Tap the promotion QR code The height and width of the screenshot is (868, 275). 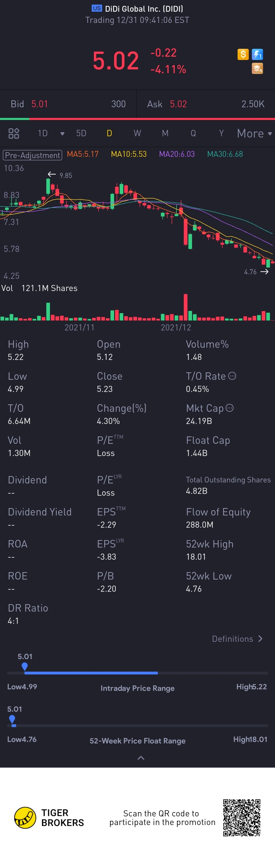click(242, 817)
